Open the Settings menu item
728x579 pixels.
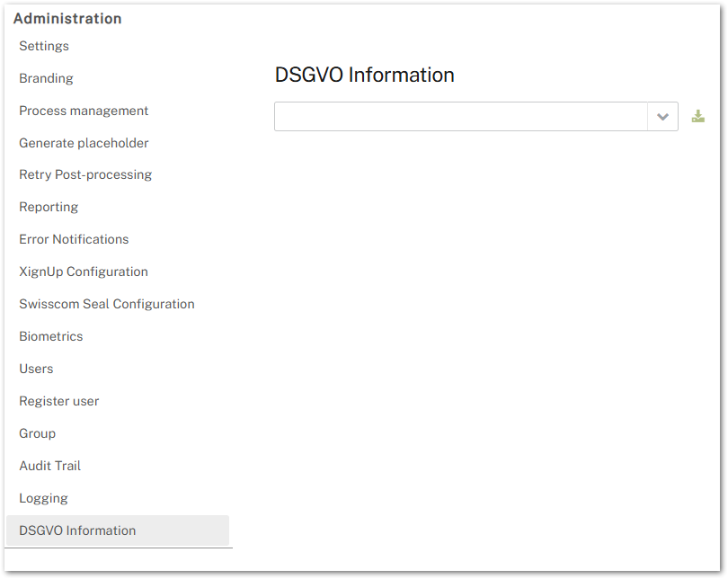tap(44, 46)
